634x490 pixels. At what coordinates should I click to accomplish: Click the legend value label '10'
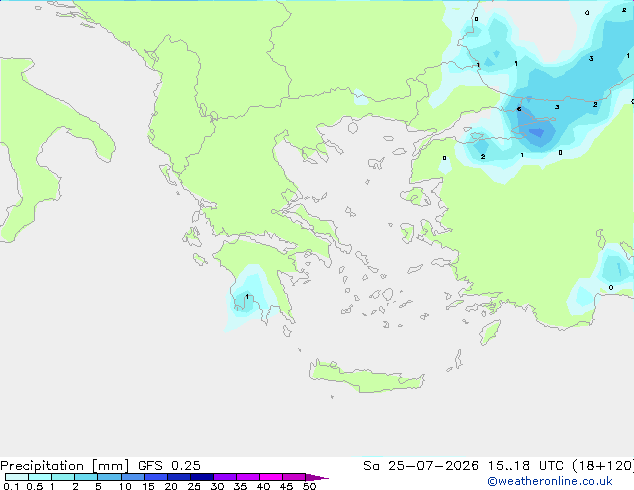125,486
